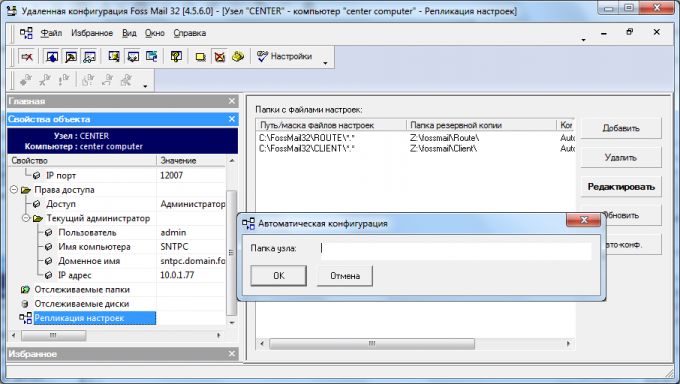Click the folder icon of Текущий администратор
The height and width of the screenshot is (384, 680).
[38, 218]
